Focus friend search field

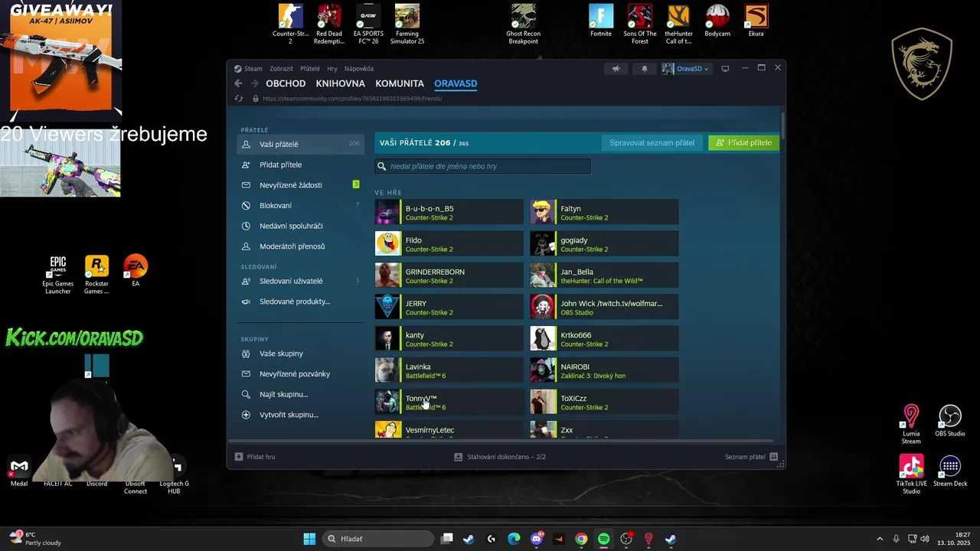pos(482,166)
